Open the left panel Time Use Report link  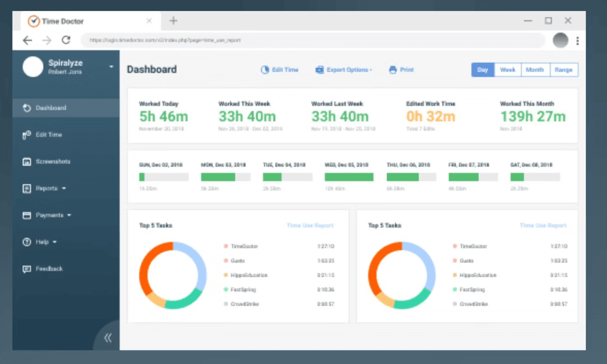coord(310,226)
